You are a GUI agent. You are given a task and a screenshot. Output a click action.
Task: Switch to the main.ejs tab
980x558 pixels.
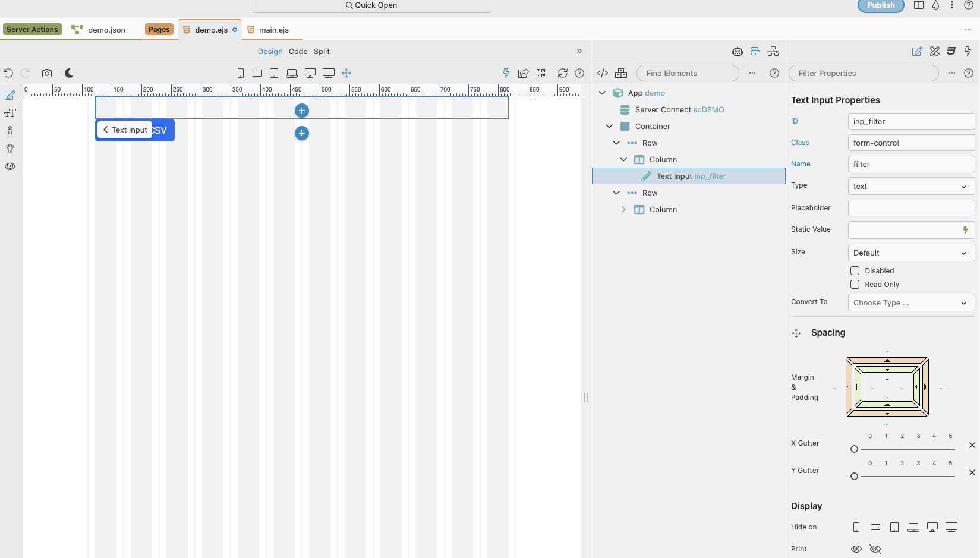point(273,30)
